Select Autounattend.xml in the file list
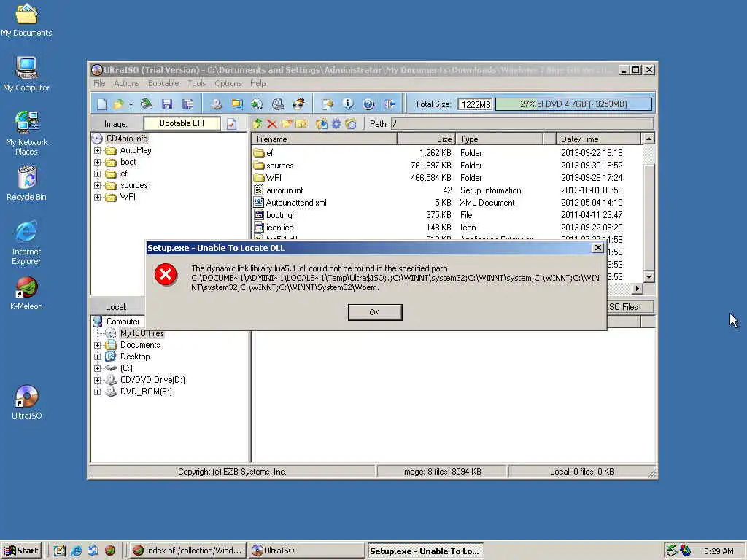Image resolution: width=747 pixels, height=560 pixels. tap(446, 203)
